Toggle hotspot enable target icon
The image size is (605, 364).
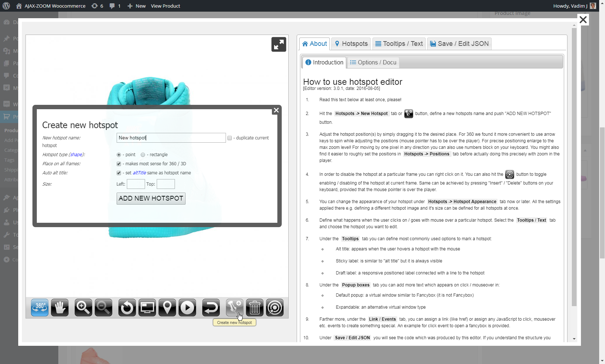275,308
